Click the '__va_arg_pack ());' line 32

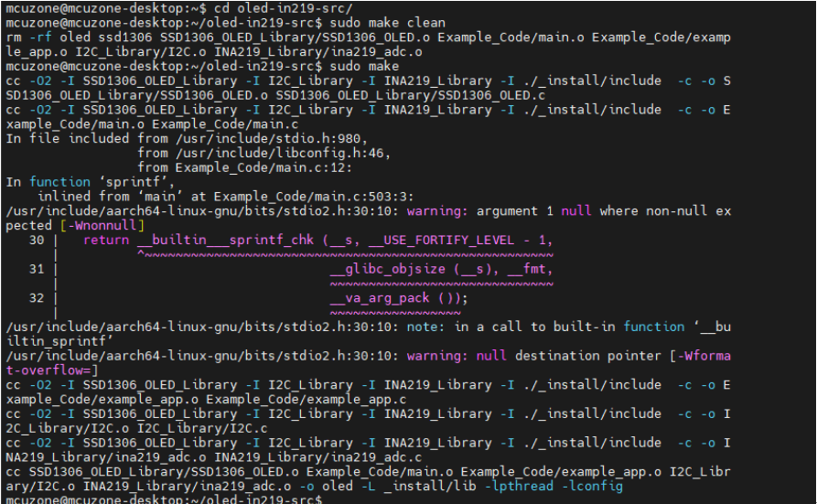(x=399, y=298)
